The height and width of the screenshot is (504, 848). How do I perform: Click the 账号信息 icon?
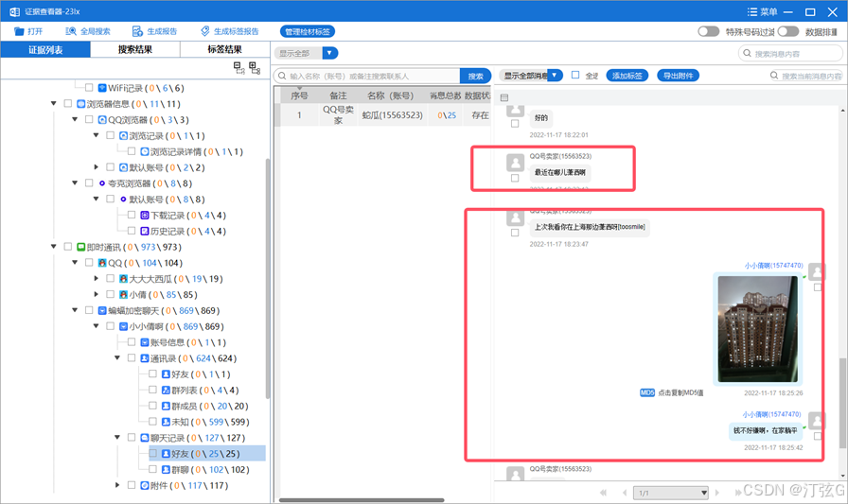click(x=145, y=342)
